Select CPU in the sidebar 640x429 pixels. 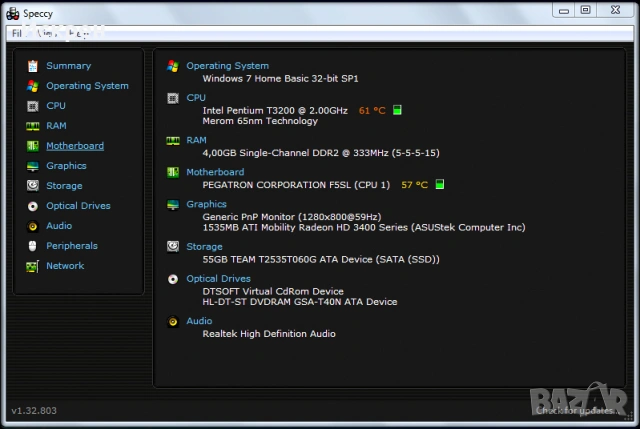56,106
